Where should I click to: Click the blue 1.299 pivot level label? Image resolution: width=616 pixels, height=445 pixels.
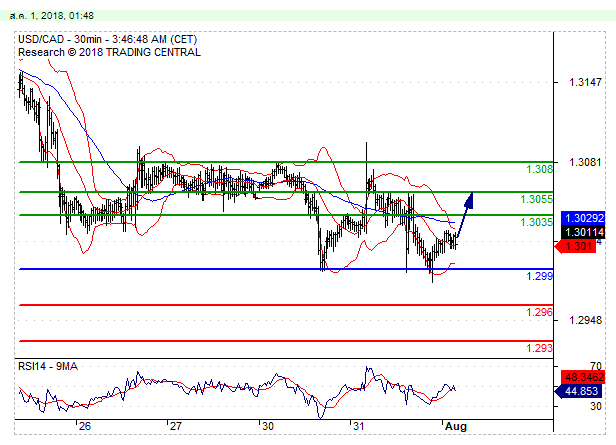(539, 276)
